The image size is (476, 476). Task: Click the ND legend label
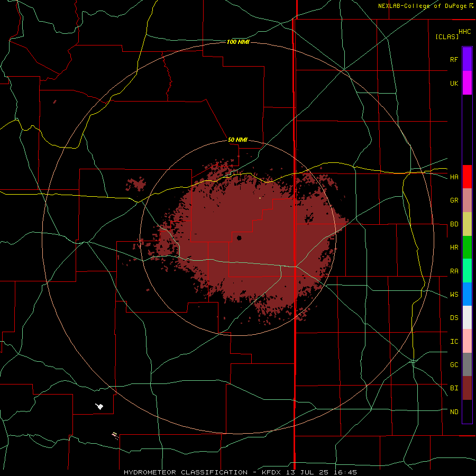tap(454, 412)
